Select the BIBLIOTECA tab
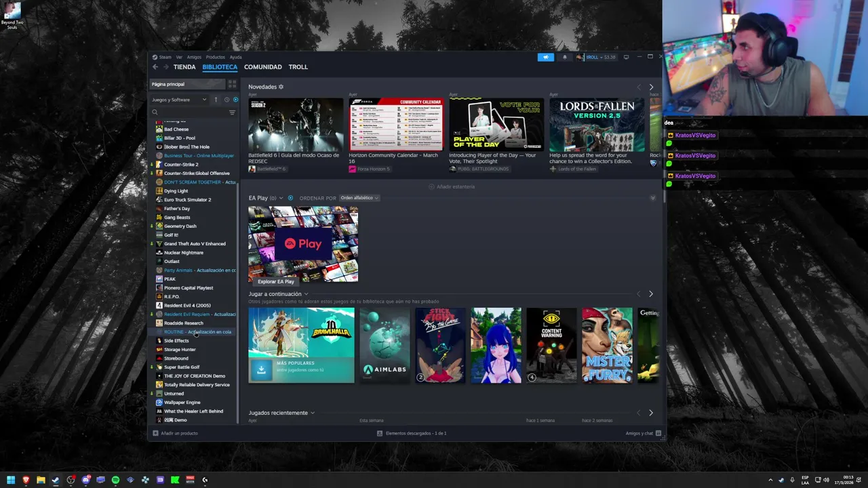 pyautogui.click(x=220, y=67)
